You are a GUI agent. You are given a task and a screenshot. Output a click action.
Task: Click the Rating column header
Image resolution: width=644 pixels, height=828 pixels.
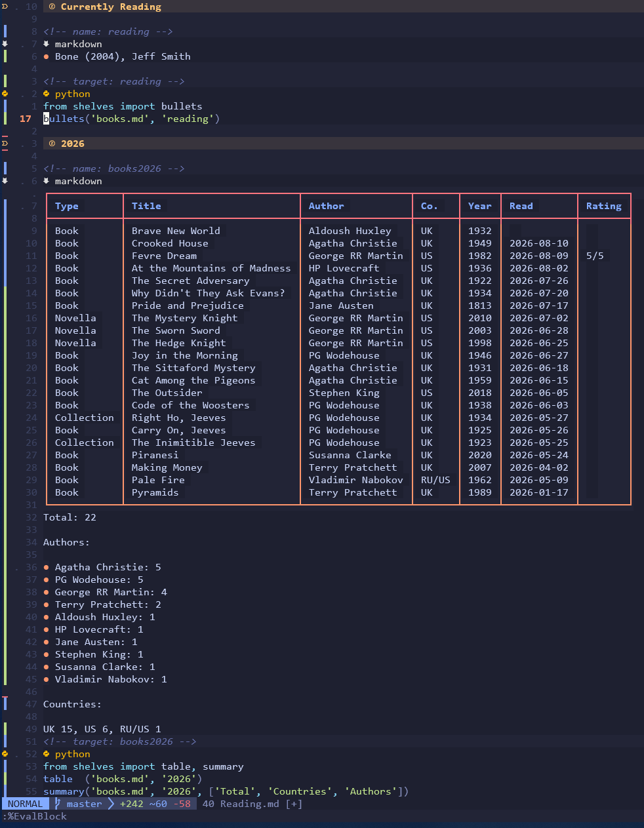click(x=604, y=206)
